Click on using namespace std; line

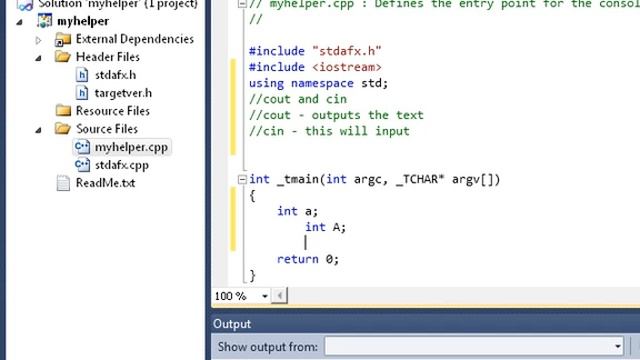pos(318,83)
